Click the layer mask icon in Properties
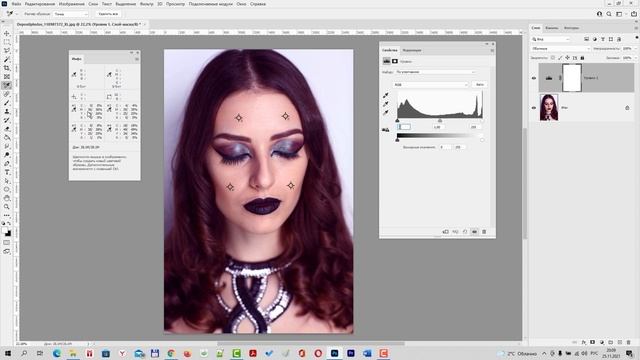Image resolution: width=640 pixels, height=360 pixels. click(395, 61)
